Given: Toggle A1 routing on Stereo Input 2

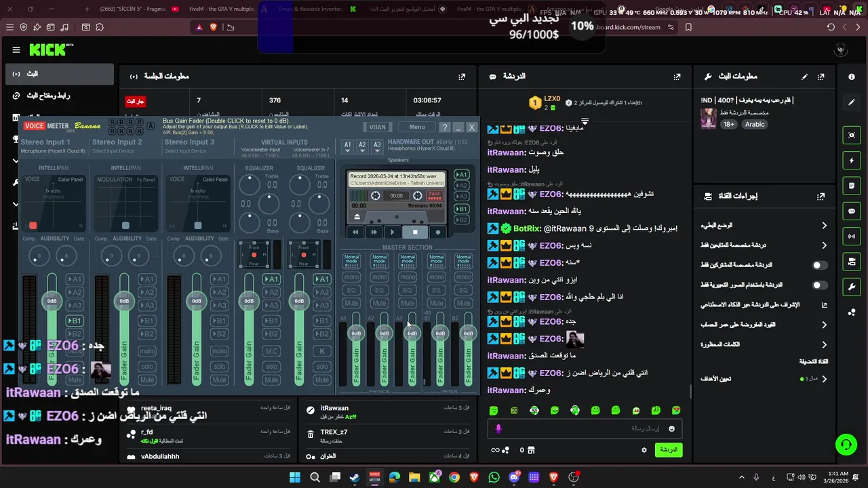Looking at the screenshot, I should [x=147, y=279].
